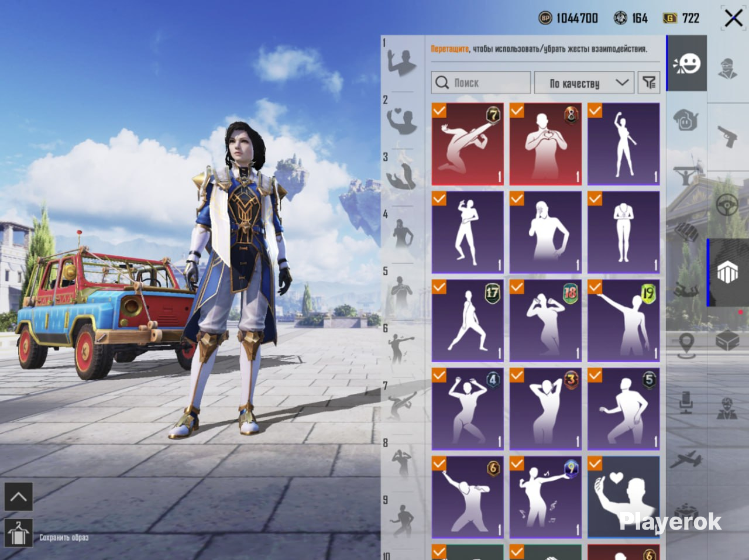
Task: Open the skydiving pose category
Action: pyautogui.click(x=686, y=288)
